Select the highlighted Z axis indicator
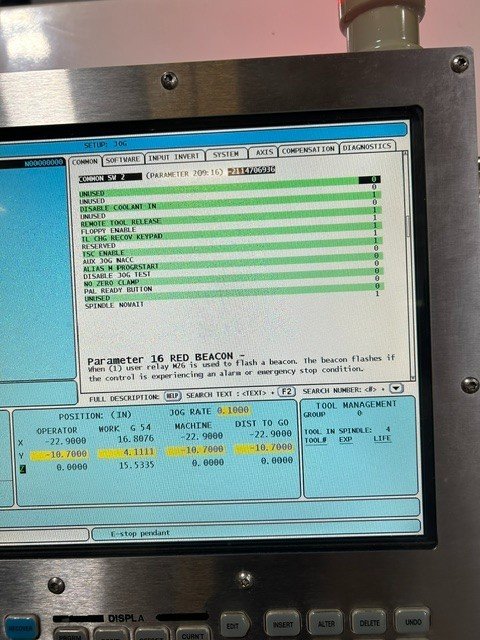This screenshot has height=640, width=480. click(22, 469)
